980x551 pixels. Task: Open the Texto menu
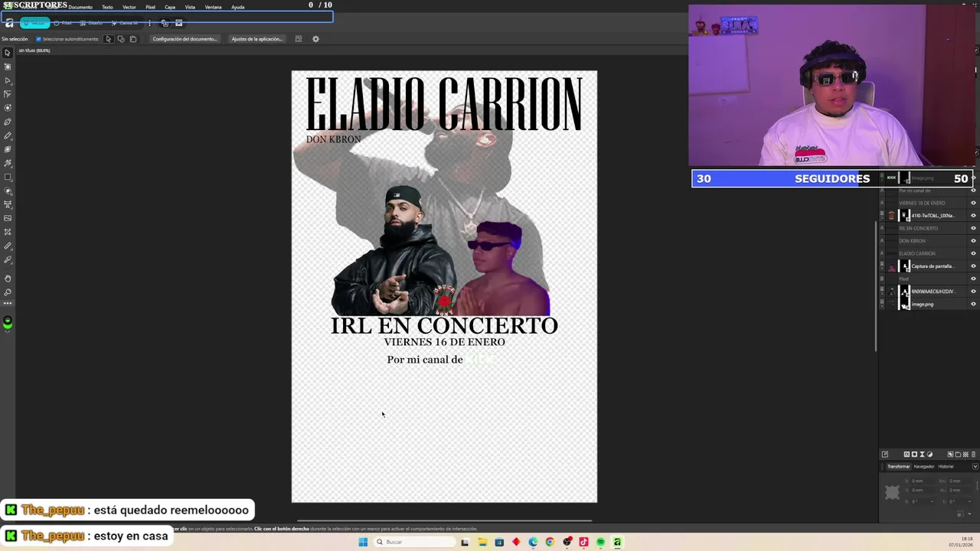point(107,7)
